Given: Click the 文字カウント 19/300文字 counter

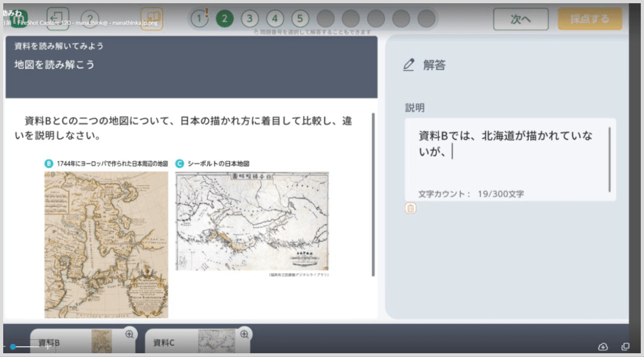Looking at the screenshot, I should click(x=471, y=194).
